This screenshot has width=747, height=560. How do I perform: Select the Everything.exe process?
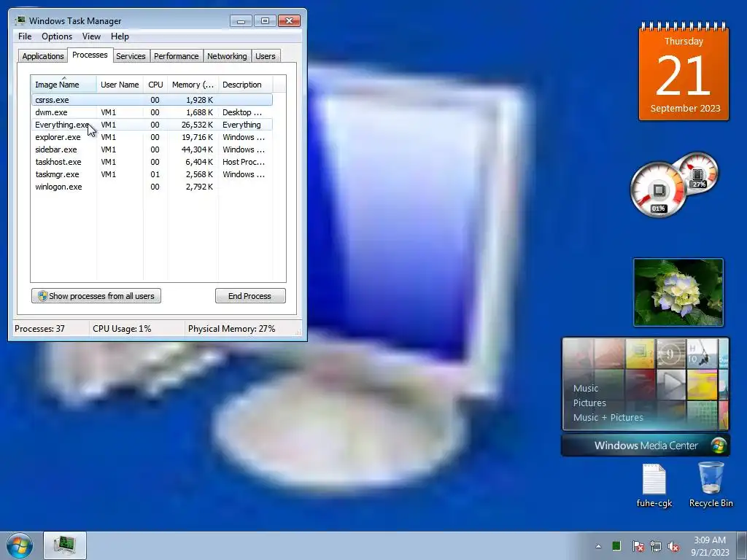point(152,125)
